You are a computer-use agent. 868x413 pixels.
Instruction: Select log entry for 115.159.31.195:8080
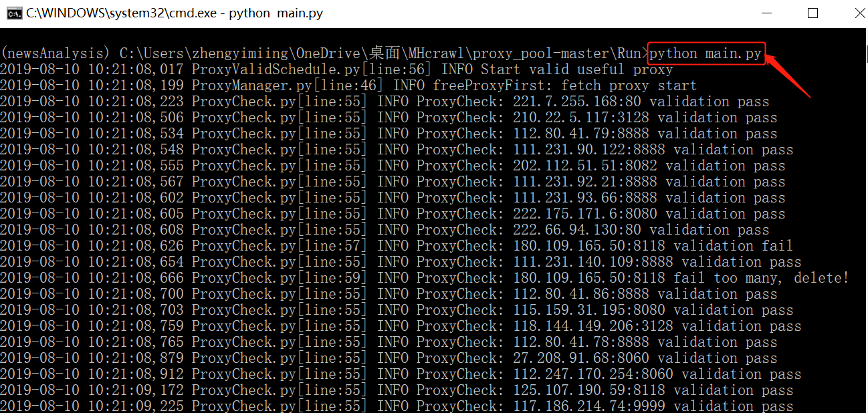coord(397,310)
